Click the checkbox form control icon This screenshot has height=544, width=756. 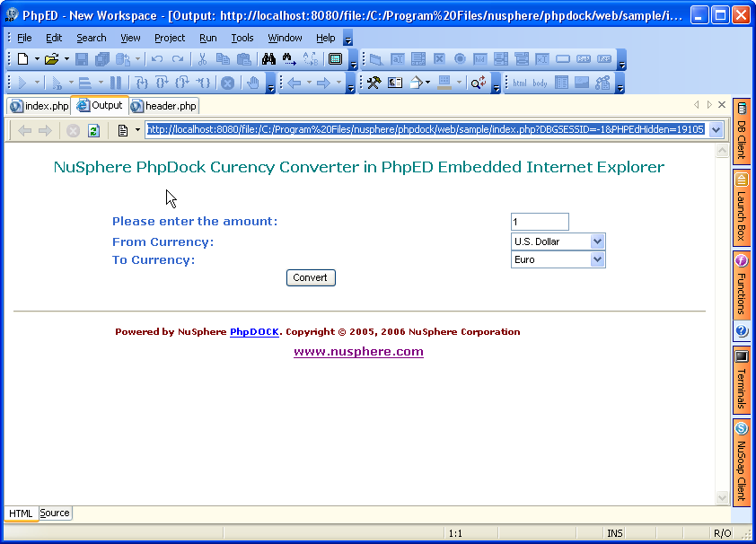[439, 59]
